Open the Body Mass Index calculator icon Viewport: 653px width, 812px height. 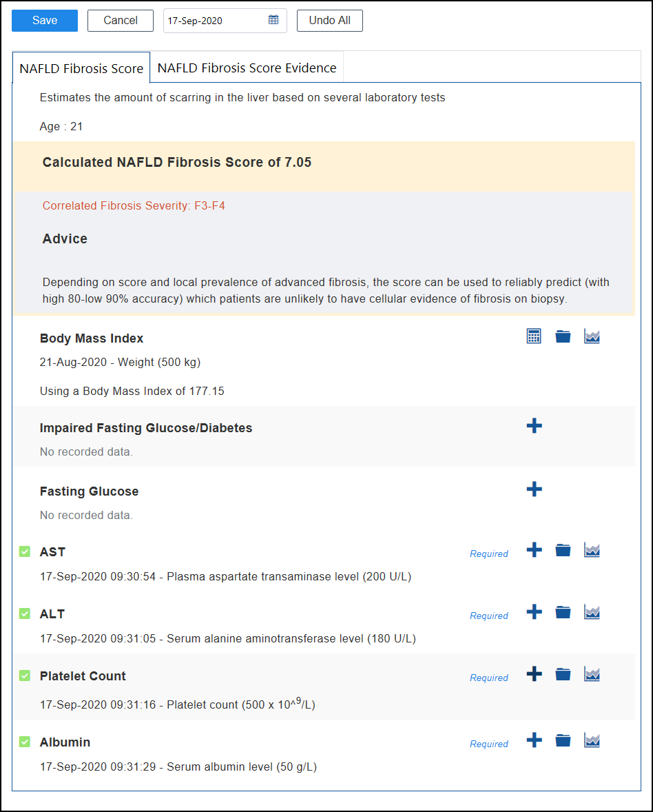[x=534, y=336]
